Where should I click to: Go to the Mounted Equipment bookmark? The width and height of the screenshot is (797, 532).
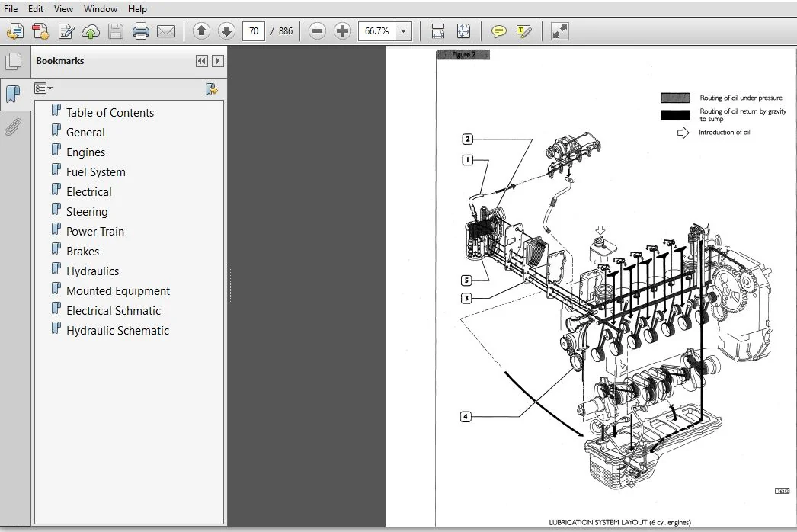[x=118, y=291]
